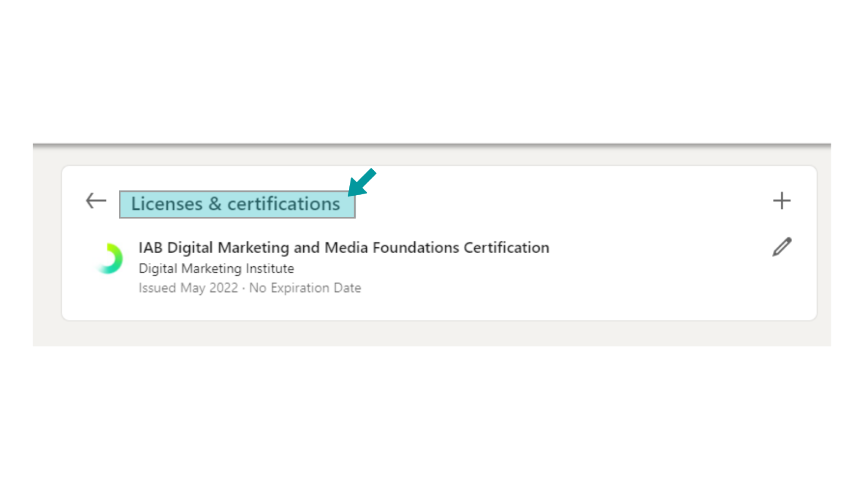This screenshot has height=488, width=868.
Task: Open the IAB Digital Marketing certification entry
Action: pyautogui.click(x=343, y=247)
